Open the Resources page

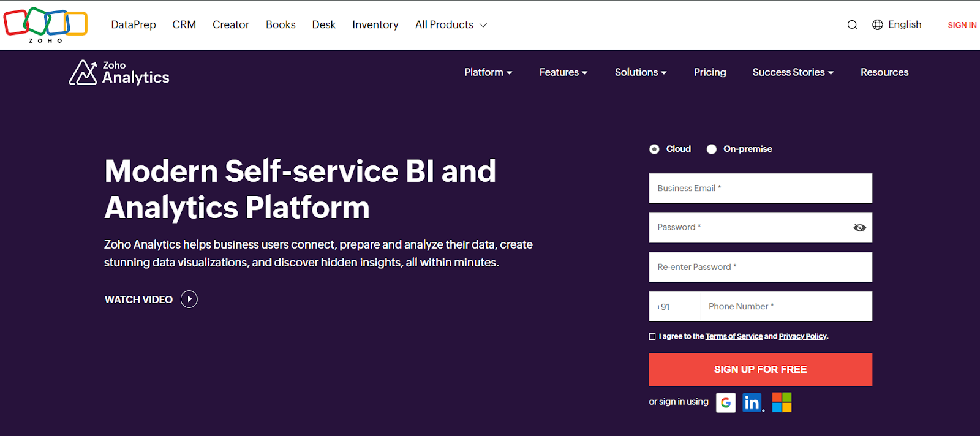click(884, 72)
